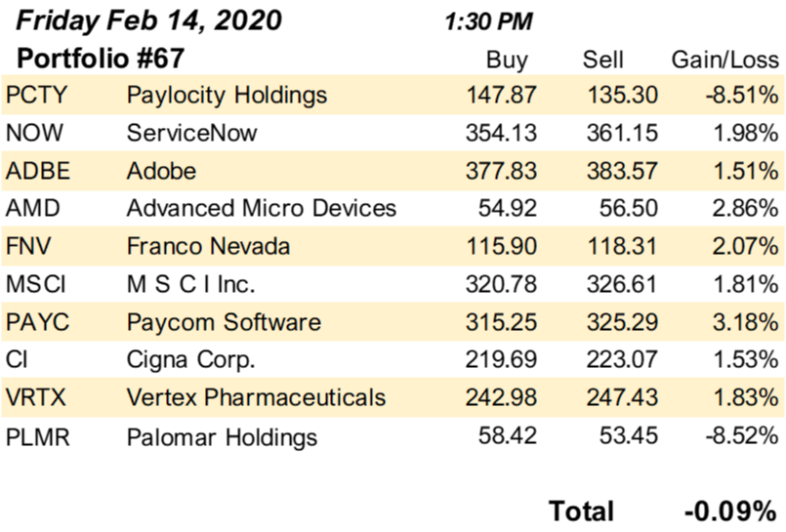This screenshot has width=786, height=532.
Task: Select the 135.30 price cell
Action: [x=622, y=96]
